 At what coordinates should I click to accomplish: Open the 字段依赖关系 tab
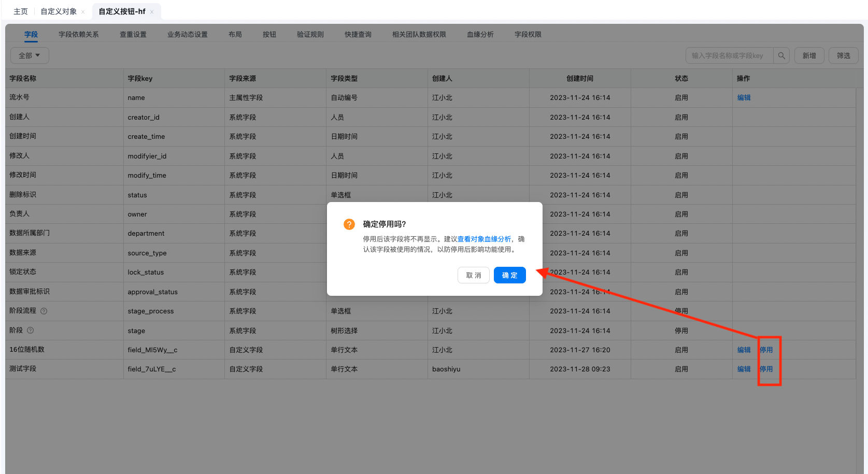pyautogui.click(x=79, y=35)
